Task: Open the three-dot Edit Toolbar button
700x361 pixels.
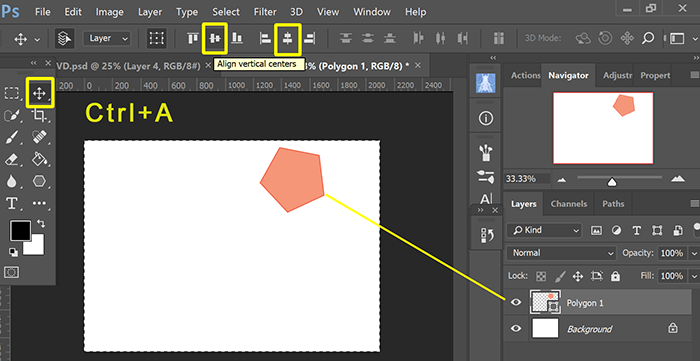Action: [x=39, y=203]
